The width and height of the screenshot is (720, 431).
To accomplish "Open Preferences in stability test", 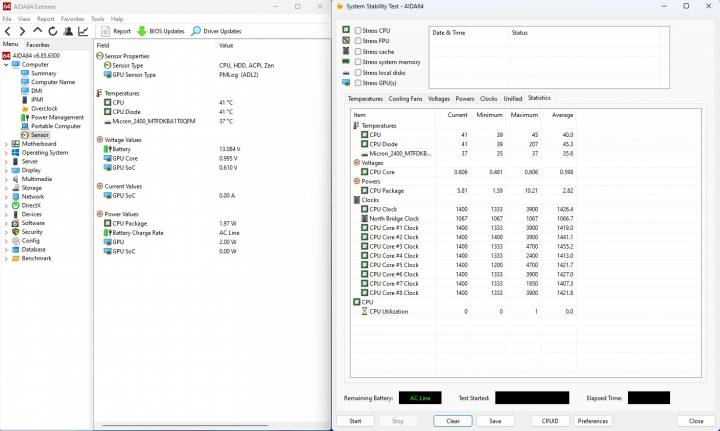I will click(592, 421).
